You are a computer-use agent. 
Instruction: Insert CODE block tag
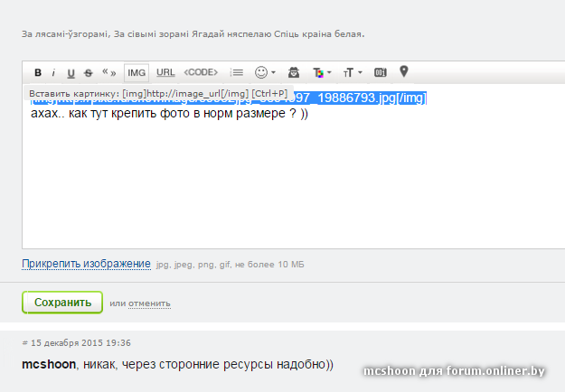click(x=201, y=72)
